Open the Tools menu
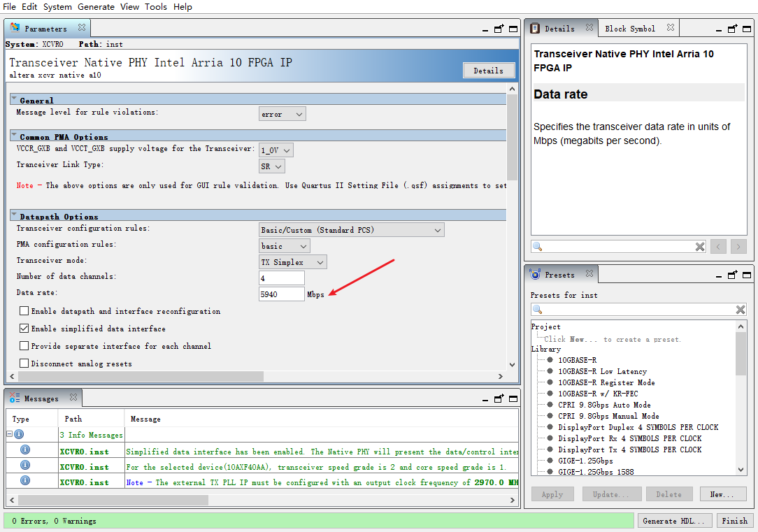 point(156,7)
